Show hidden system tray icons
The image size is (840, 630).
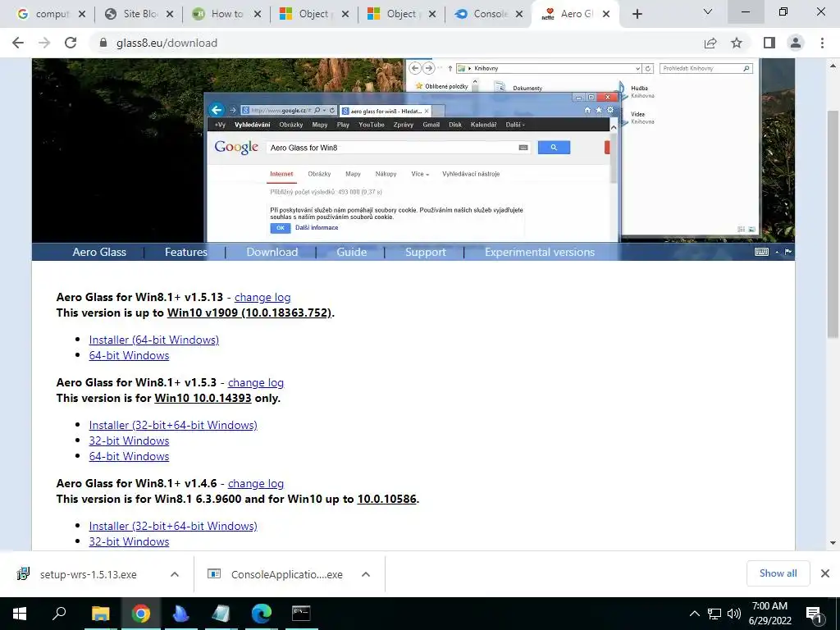[694, 614]
